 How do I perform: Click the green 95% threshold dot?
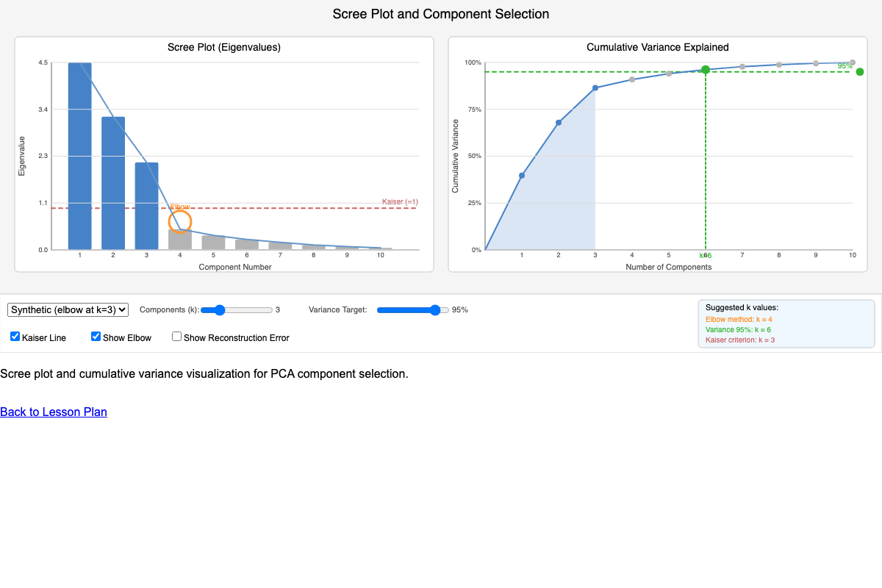(860, 72)
